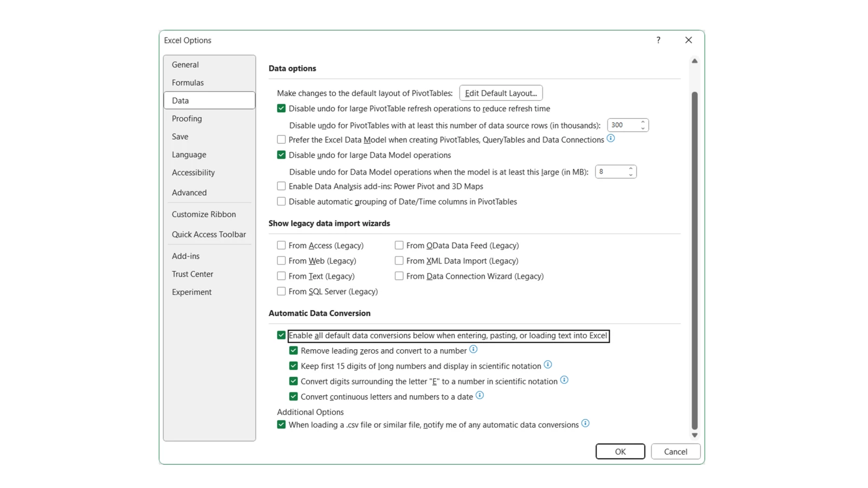868x488 pixels.
Task: Increase the Data Model size in MB
Action: point(630,169)
